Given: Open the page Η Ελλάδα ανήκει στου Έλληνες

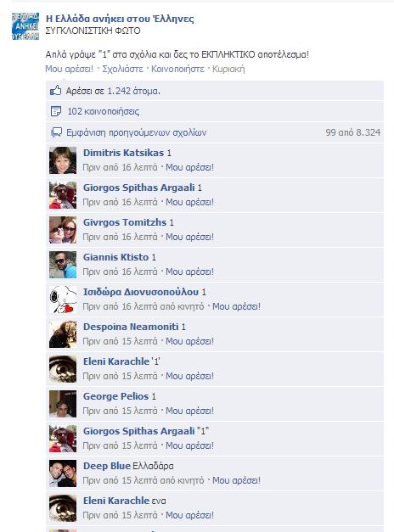Looking at the screenshot, I should (120, 19).
